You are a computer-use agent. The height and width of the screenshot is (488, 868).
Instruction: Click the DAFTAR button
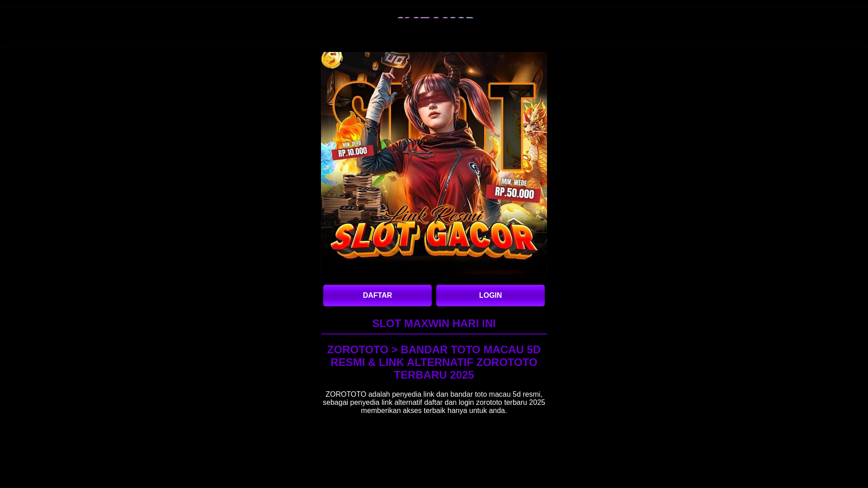pos(377,296)
